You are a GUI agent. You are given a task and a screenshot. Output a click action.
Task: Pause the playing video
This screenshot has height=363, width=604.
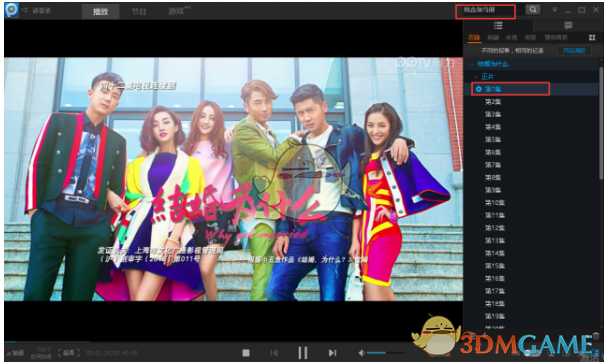[303, 353]
